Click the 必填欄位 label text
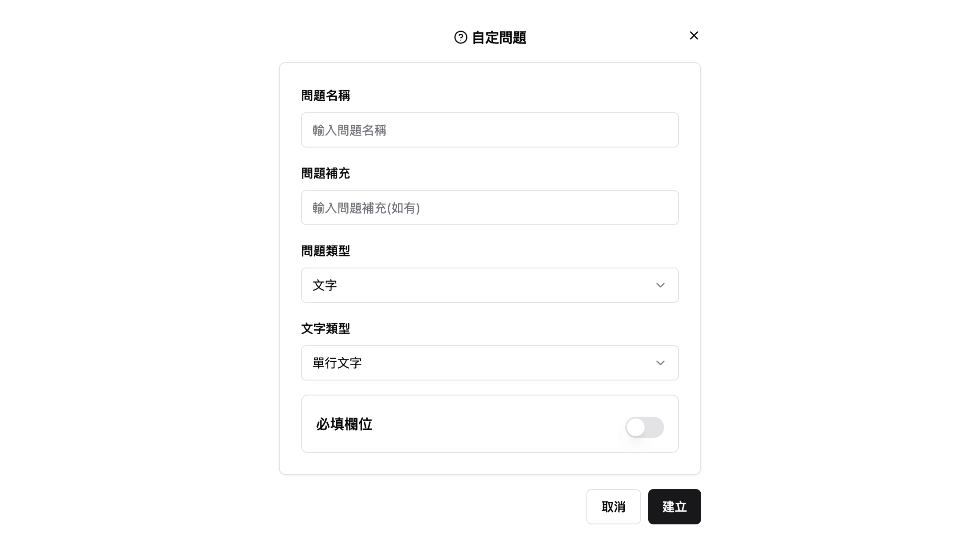980x551 pixels. (344, 424)
